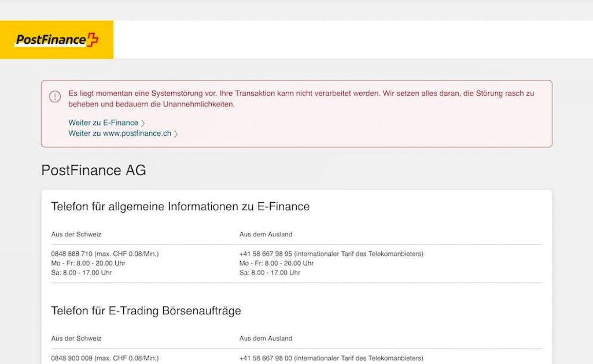The image size is (593, 364).
Task: Select the PostFinance AG heading
Action: point(93,170)
